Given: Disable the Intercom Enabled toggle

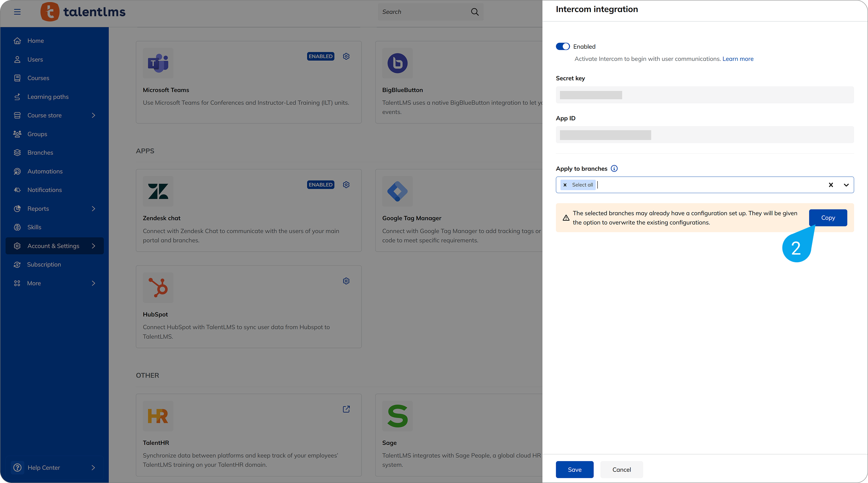Looking at the screenshot, I should click(x=563, y=46).
